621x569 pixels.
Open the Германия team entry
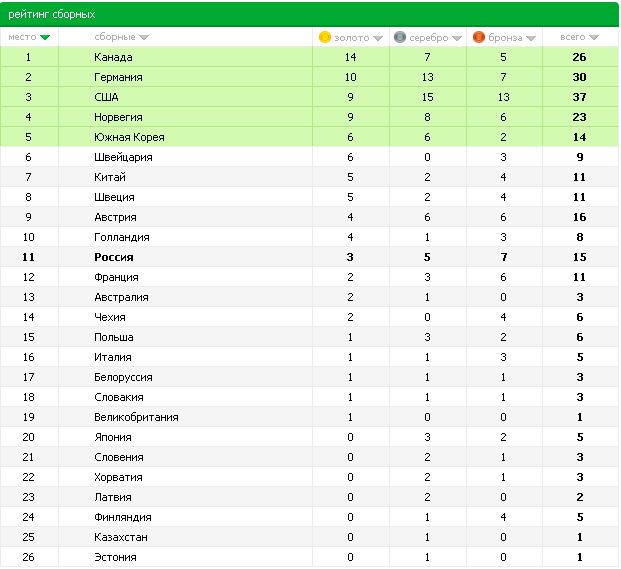click(118, 77)
